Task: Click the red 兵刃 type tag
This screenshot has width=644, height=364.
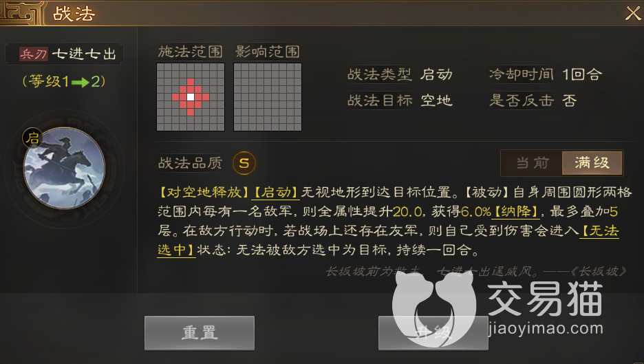Action: coord(34,54)
